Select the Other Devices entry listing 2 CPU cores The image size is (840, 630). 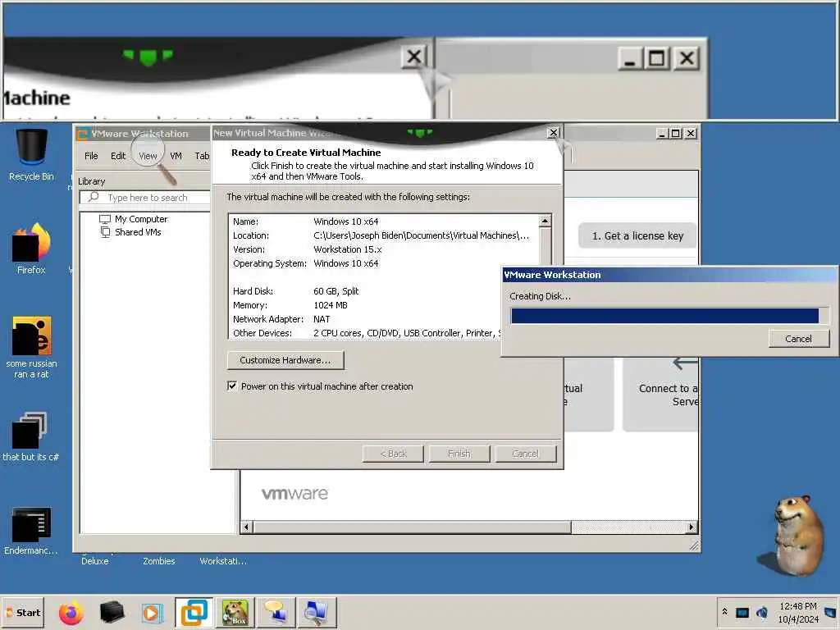tap(367, 333)
